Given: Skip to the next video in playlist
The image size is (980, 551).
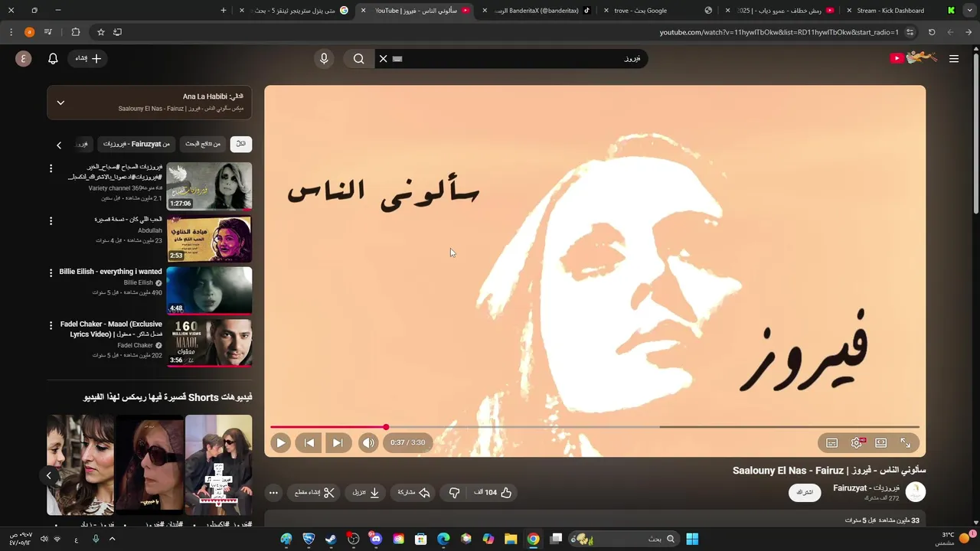Looking at the screenshot, I should 338,442.
